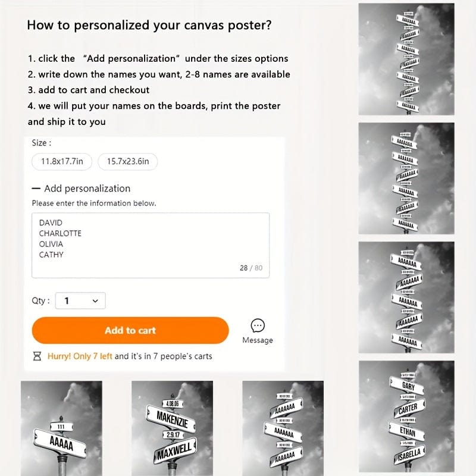Click the Message chat bubble icon
Image resolution: width=476 pixels, height=476 pixels.
[258, 325]
